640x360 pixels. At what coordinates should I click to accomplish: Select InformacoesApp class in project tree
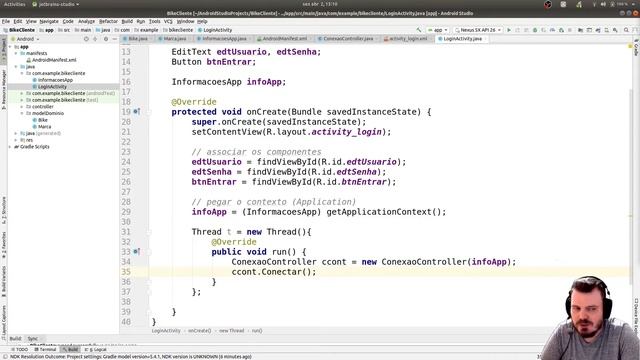click(x=55, y=80)
